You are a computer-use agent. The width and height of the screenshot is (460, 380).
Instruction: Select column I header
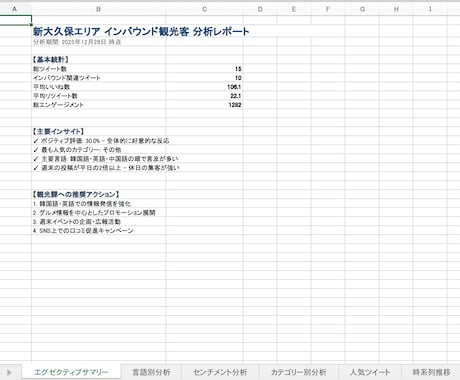click(x=430, y=9)
